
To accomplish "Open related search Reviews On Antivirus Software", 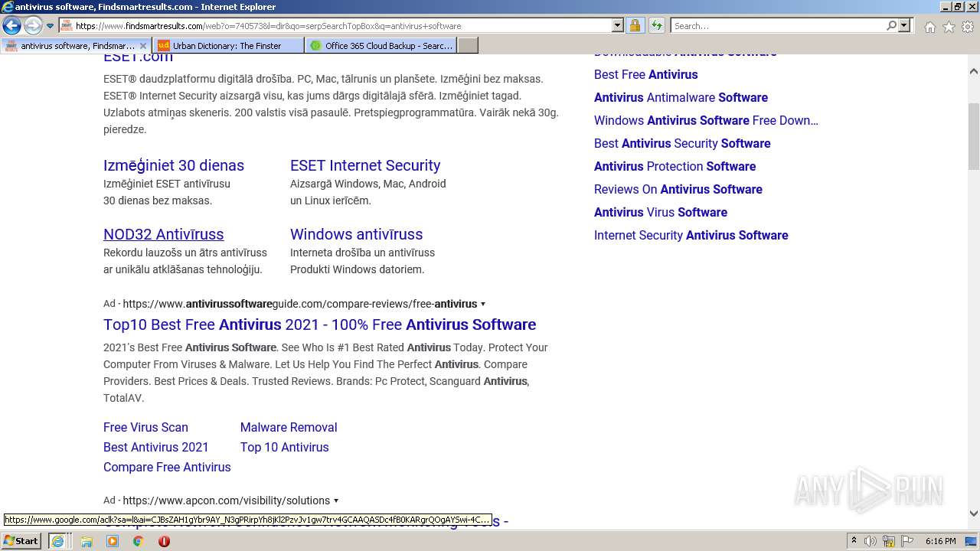I will pyautogui.click(x=678, y=189).
